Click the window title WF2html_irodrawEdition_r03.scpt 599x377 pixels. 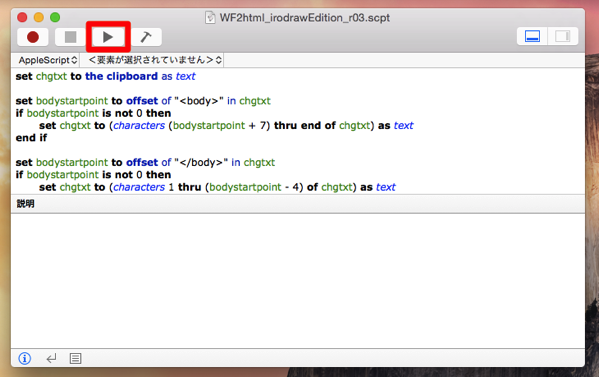click(304, 18)
